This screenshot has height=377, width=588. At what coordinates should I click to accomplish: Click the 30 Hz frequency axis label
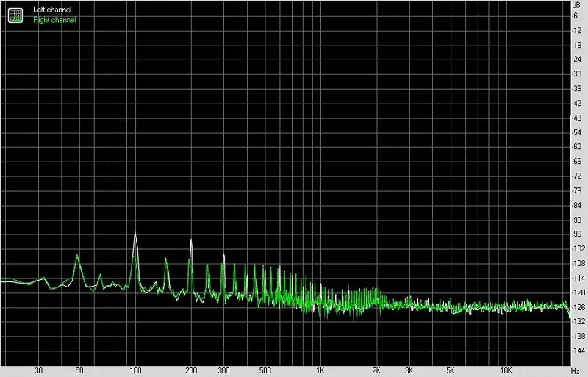(x=39, y=370)
